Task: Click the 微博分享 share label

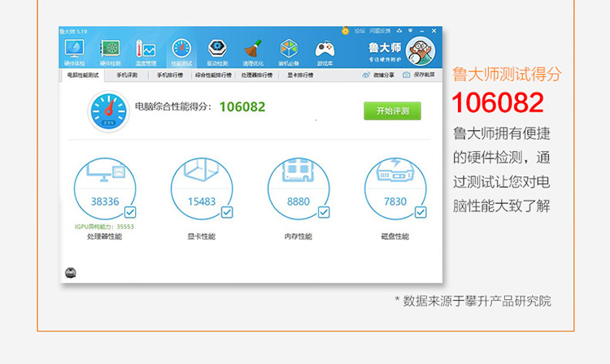Action: (x=384, y=75)
